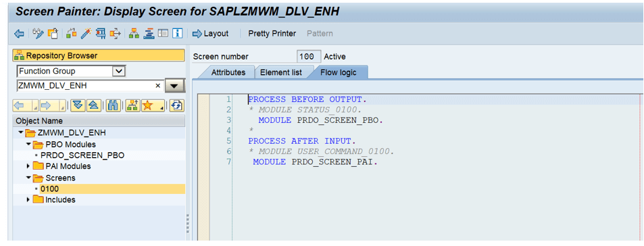644x246 pixels.
Task: Open the Favorites star dropdown arrow
Action: click(162, 107)
